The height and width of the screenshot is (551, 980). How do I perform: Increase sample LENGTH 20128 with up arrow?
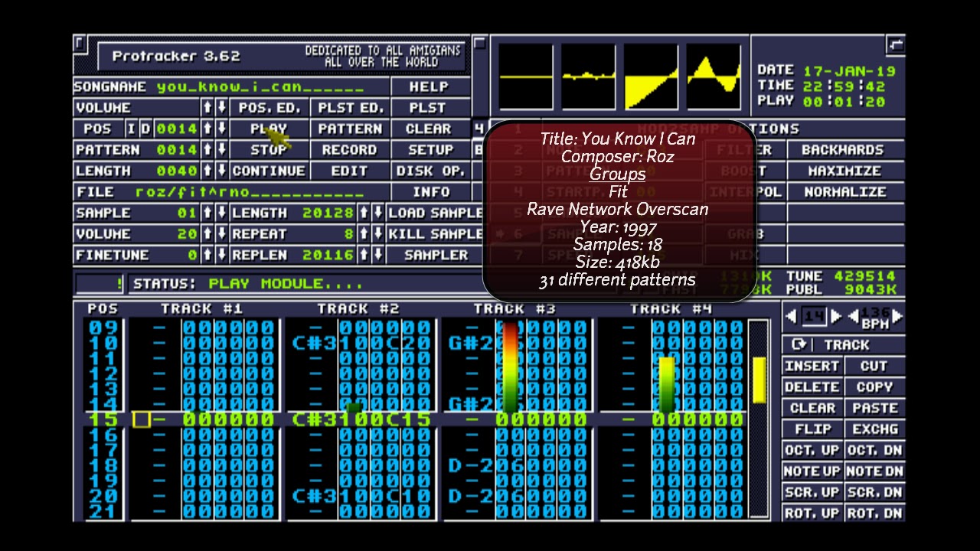click(364, 213)
